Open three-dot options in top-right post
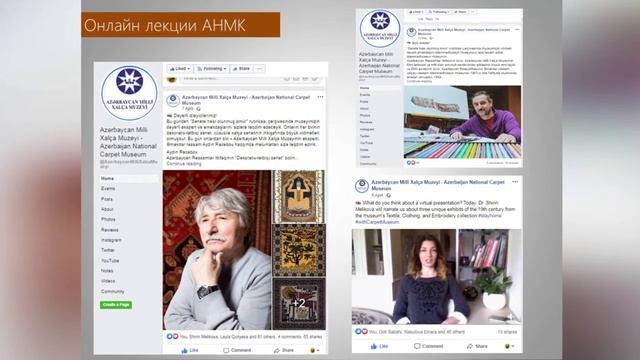 [x=517, y=30]
